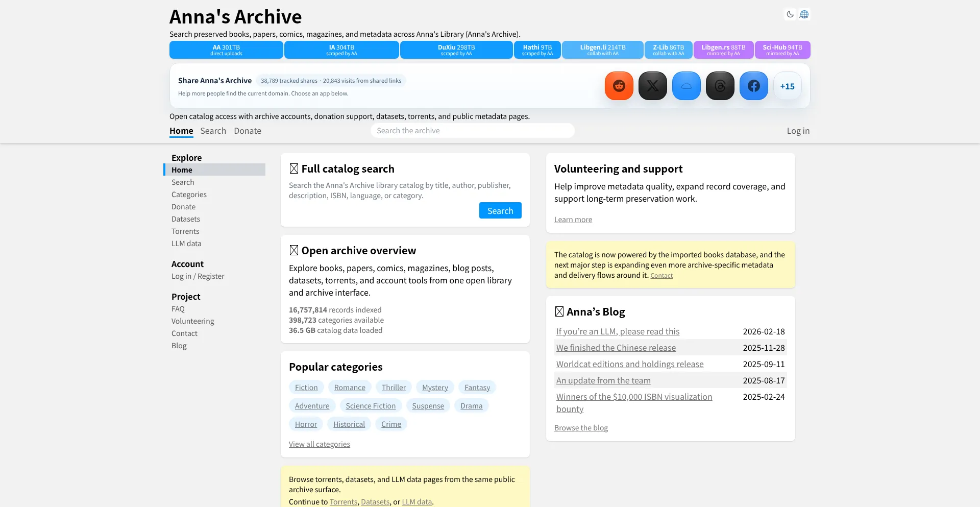Image resolution: width=980 pixels, height=507 pixels.
Task: Select the Mystery category tag
Action: [x=435, y=388]
